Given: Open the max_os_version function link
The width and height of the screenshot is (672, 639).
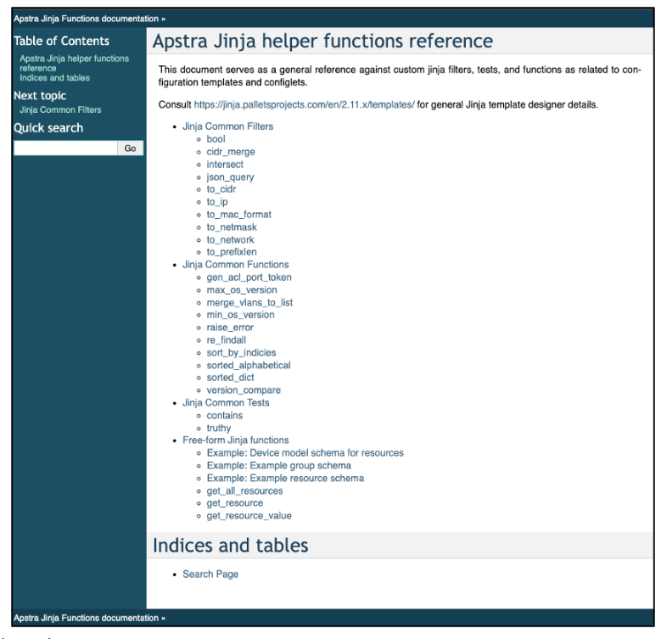Looking at the screenshot, I should click(x=242, y=290).
